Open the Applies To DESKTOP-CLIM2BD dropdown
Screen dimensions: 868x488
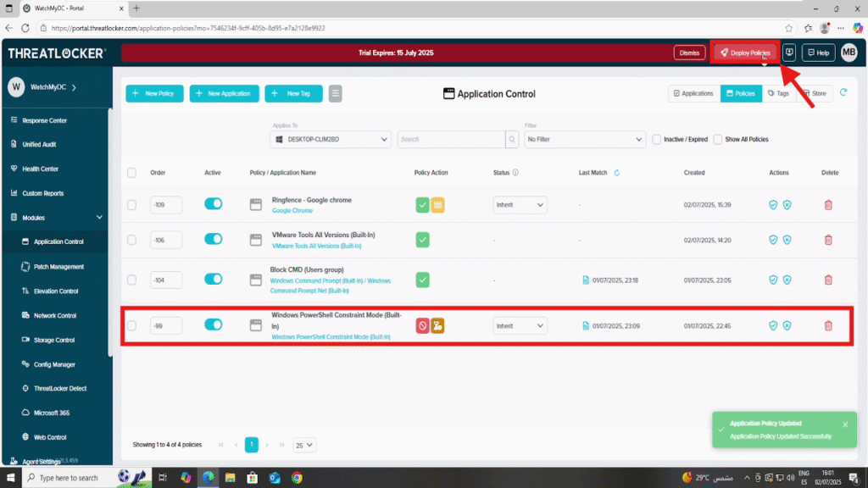(331, 140)
